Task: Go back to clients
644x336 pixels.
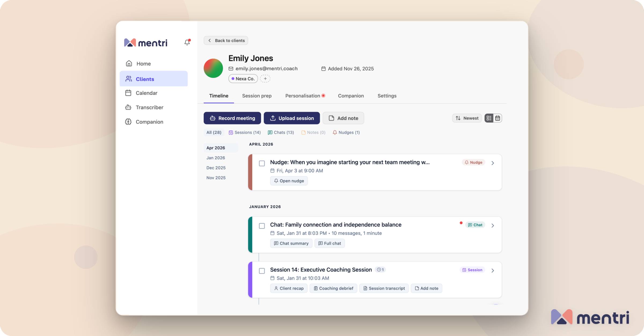Action: tap(226, 40)
